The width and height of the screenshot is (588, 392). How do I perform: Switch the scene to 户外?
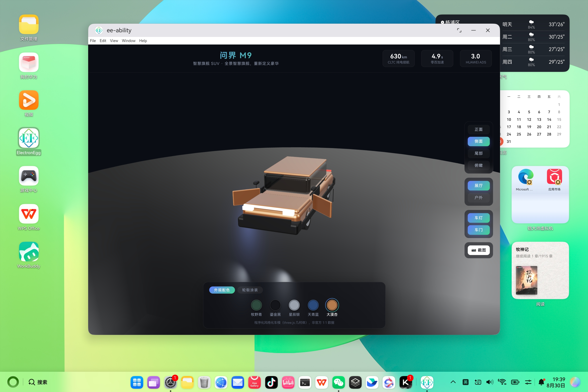[x=479, y=197]
